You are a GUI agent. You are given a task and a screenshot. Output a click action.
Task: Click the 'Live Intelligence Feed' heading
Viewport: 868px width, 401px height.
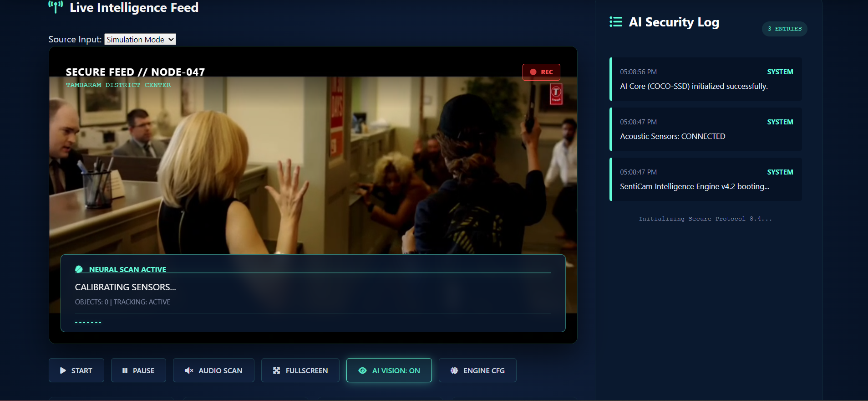134,7
